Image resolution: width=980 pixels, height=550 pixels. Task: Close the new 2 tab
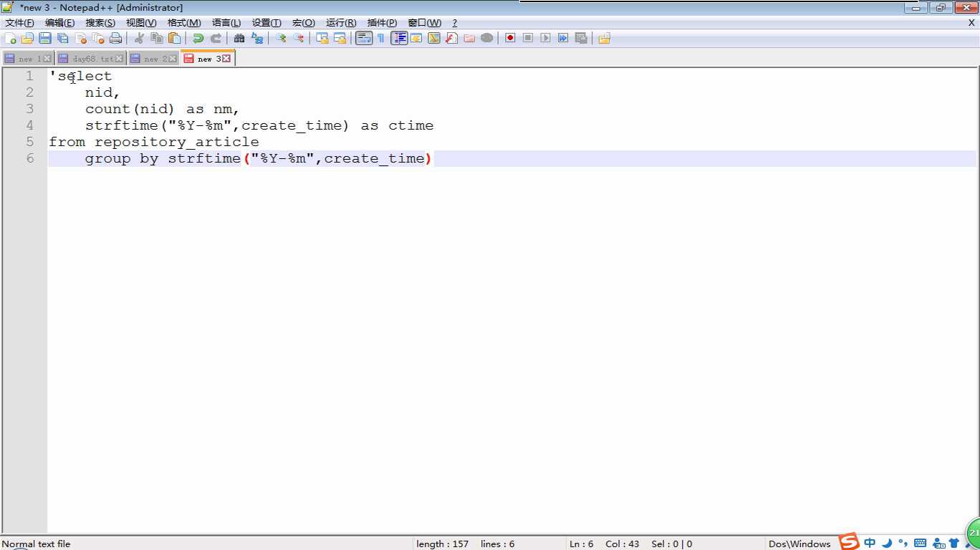tap(173, 59)
